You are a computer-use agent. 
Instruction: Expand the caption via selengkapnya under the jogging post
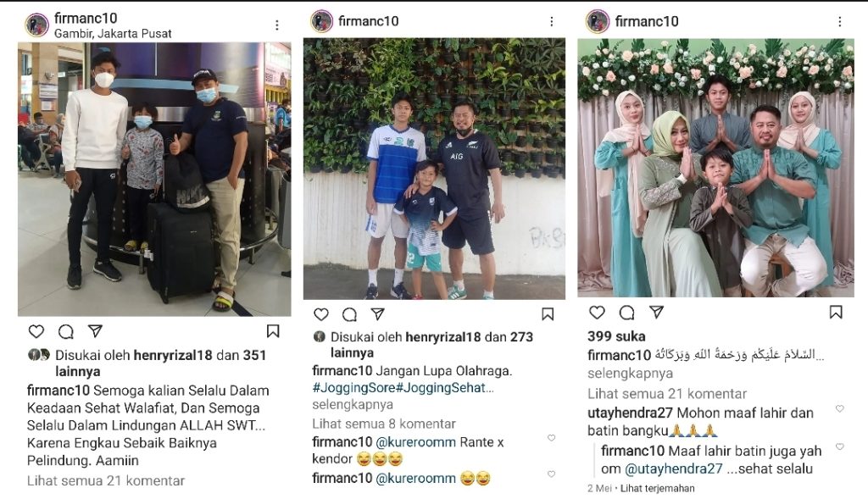coord(353,404)
